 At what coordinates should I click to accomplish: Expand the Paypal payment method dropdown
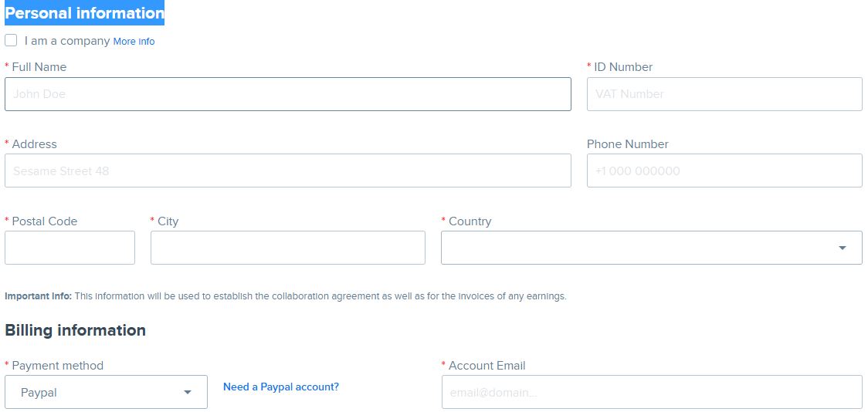(x=106, y=392)
